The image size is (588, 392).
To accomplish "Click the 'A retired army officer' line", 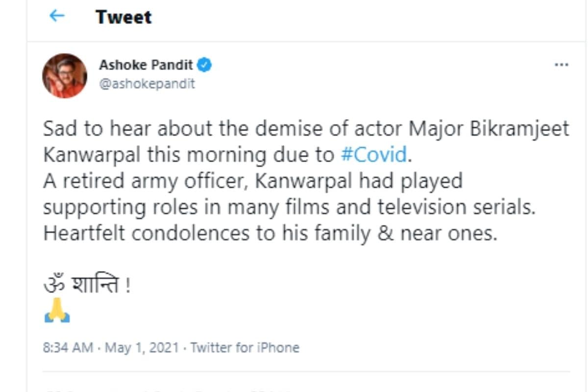I will click(252, 181).
